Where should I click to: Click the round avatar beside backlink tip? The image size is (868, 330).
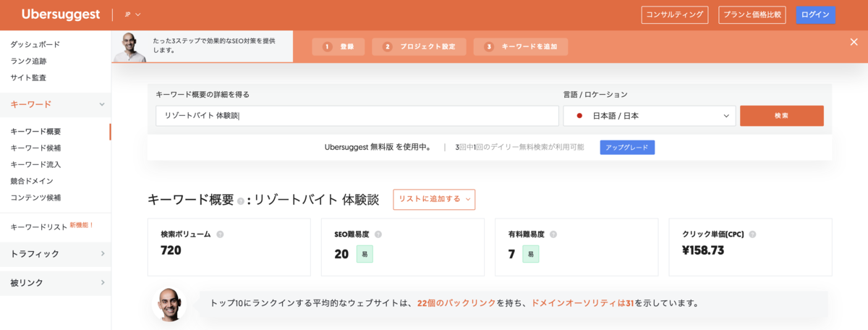click(x=169, y=304)
